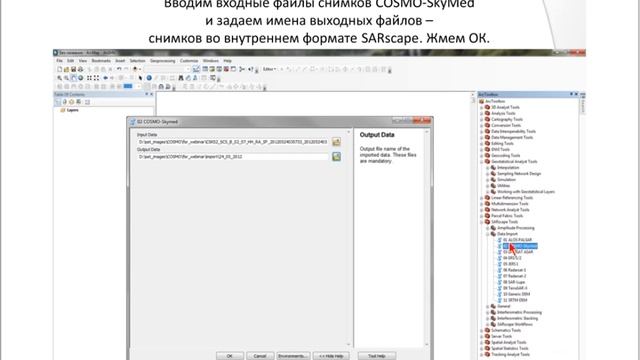Open Environments settings in the dialog

click(293, 356)
